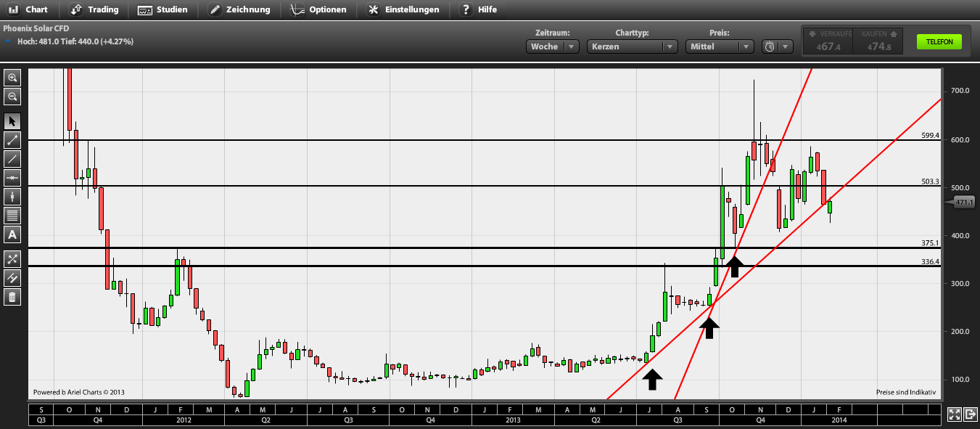Click the 2012 year label on timeline

tap(183, 420)
